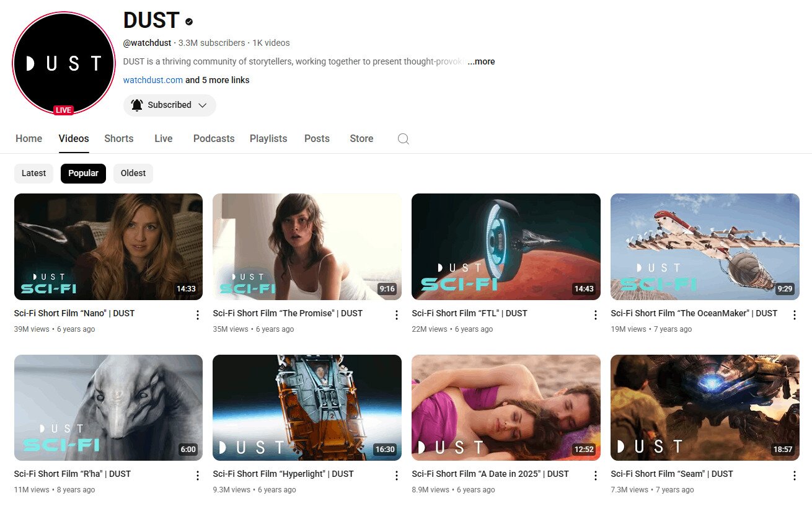Open the Playlists tab
Viewport: 812px width, 506px height.
click(268, 138)
